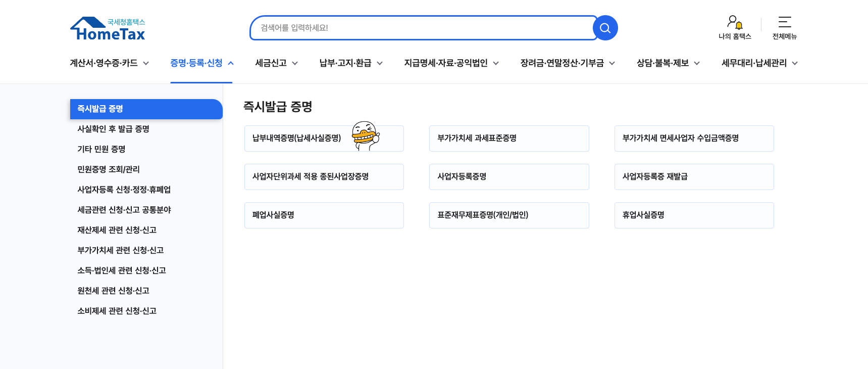Select 즉시발급 증명 sidebar item
This screenshot has height=369, width=868.
click(x=146, y=109)
